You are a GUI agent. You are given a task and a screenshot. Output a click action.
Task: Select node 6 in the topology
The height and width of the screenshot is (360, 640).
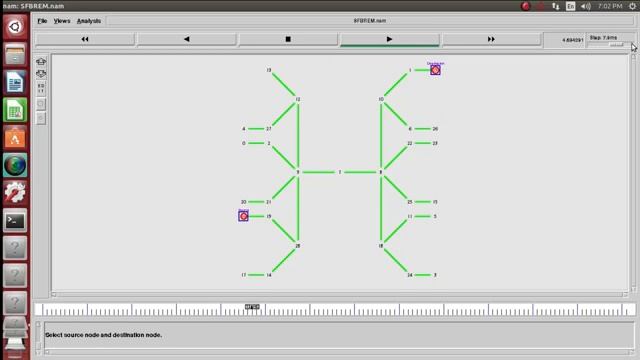(410, 129)
